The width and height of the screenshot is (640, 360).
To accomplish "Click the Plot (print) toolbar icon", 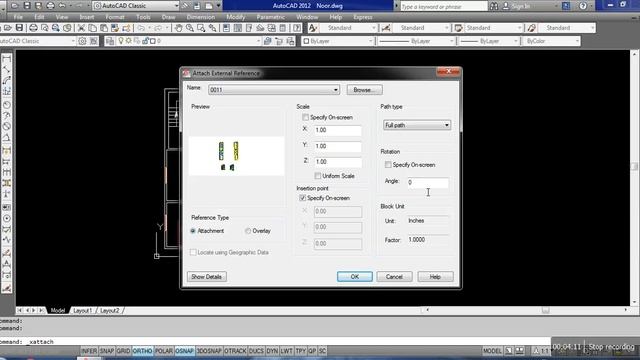I will pos(33,28).
